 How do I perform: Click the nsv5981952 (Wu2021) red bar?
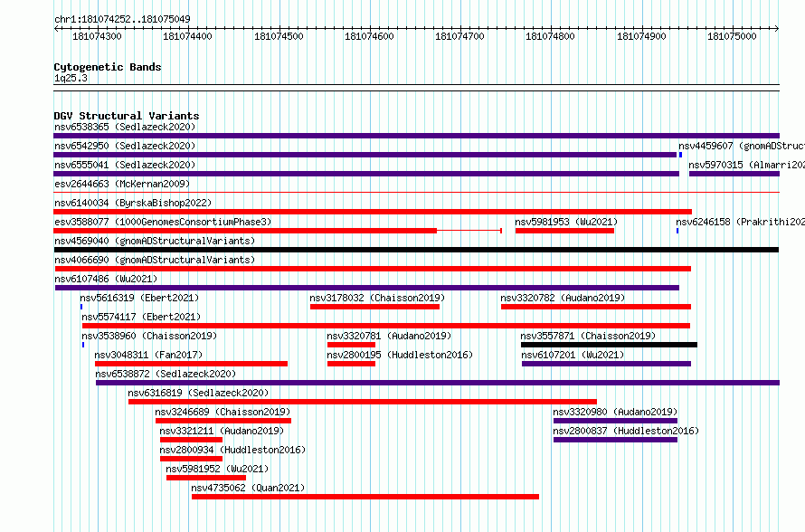coord(206,478)
